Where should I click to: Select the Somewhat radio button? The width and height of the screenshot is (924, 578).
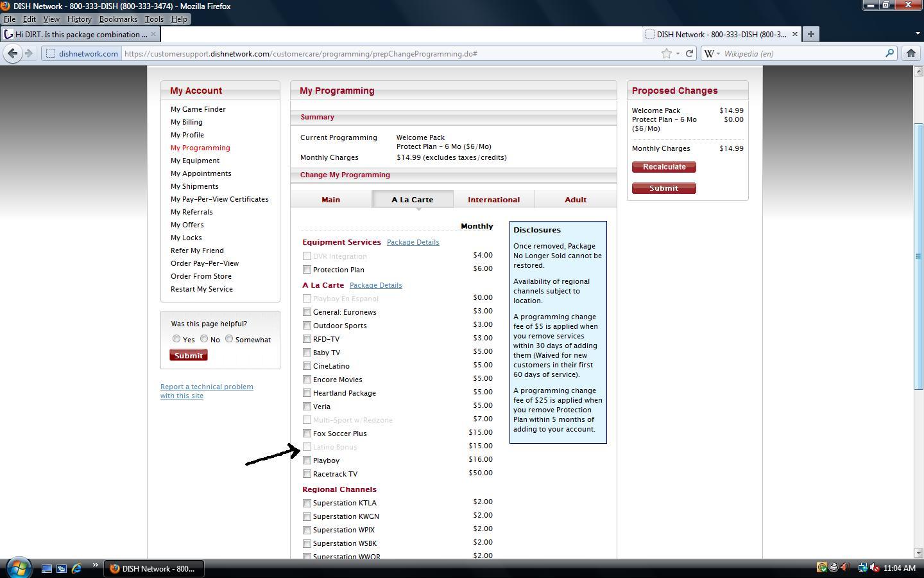click(228, 339)
